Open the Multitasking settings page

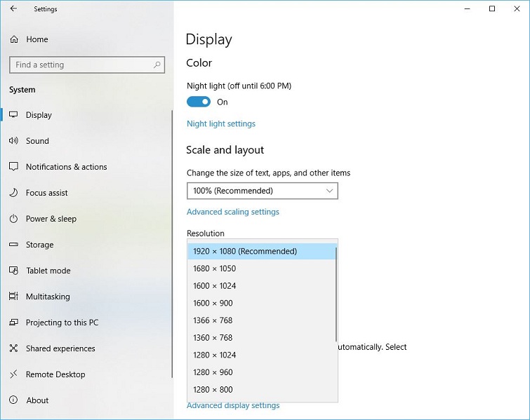point(48,297)
